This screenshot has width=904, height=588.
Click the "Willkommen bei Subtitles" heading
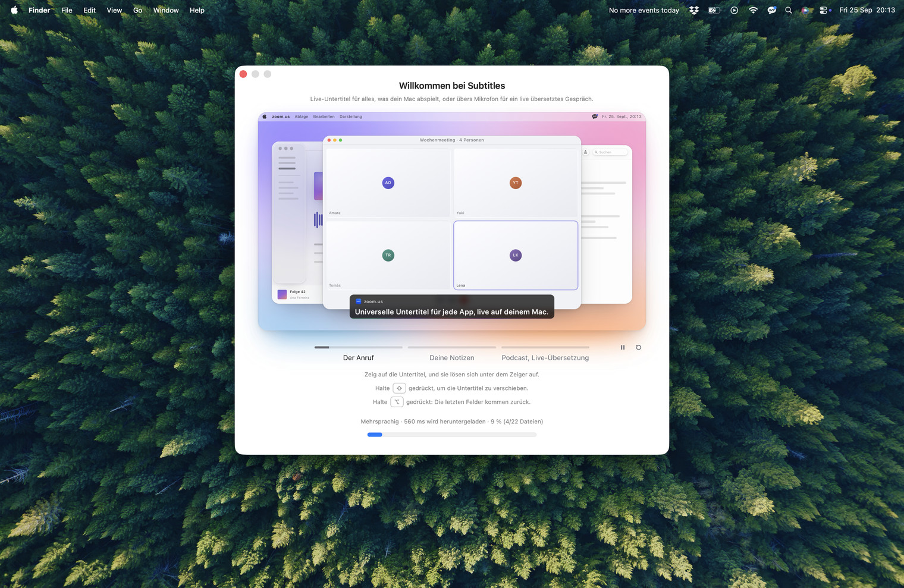[452, 86]
